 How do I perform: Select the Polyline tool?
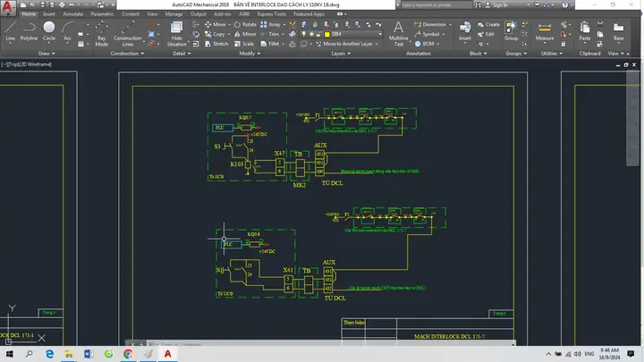pyautogui.click(x=29, y=31)
